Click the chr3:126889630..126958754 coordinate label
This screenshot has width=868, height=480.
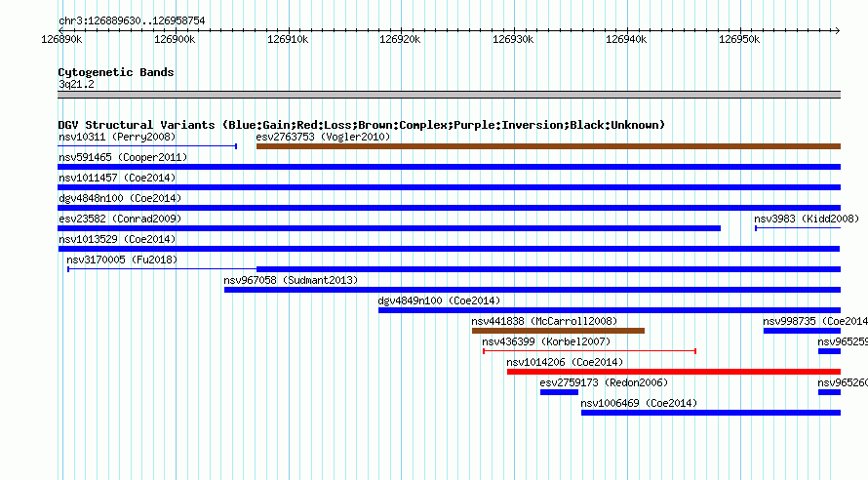pos(132,20)
